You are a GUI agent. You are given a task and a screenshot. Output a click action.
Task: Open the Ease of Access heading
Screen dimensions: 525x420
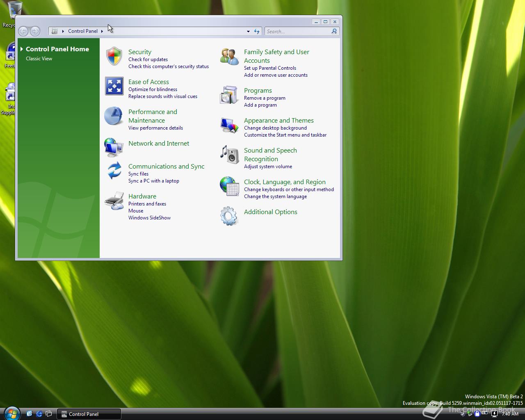[148, 82]
